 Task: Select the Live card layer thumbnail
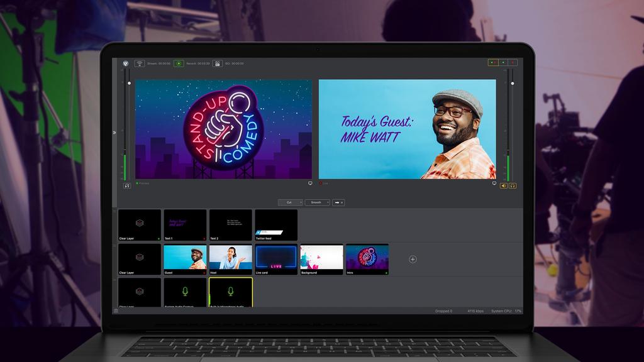pyautogui.click(x=275, y=258)
